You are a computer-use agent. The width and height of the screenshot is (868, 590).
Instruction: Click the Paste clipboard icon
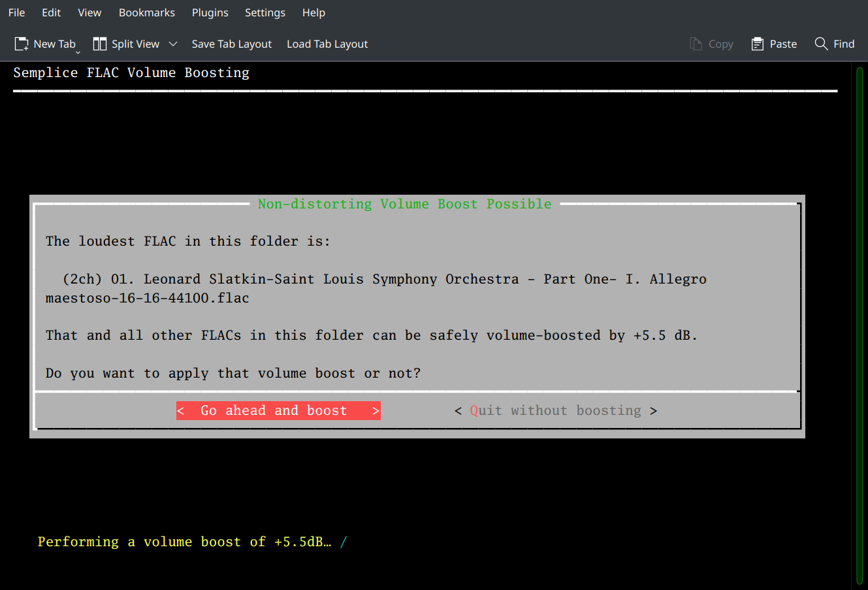[758, 44]
